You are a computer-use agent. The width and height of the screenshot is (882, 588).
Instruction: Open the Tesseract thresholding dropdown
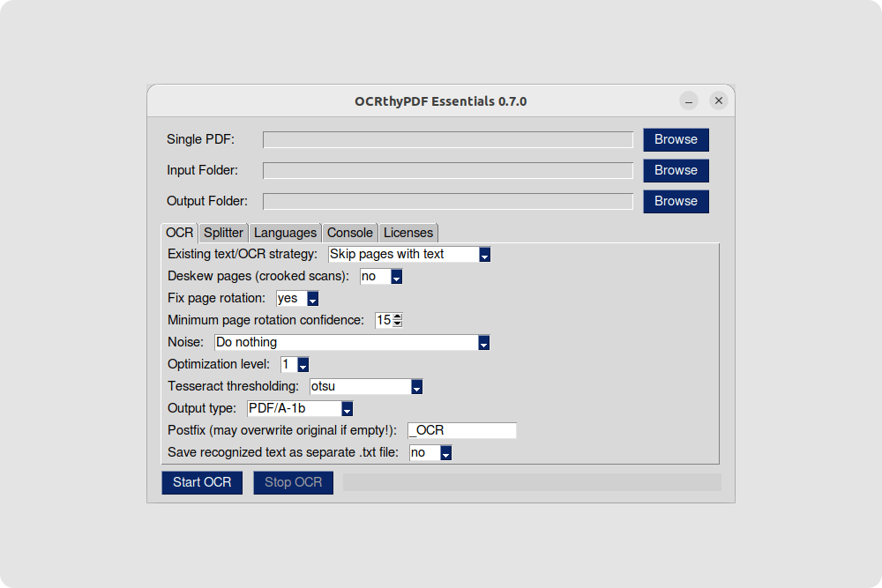tap(415, 386)
